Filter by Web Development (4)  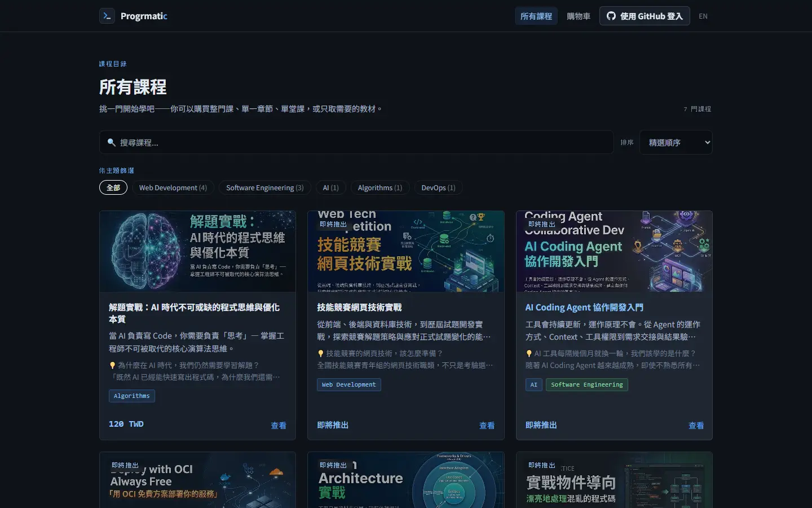point(173,187)
